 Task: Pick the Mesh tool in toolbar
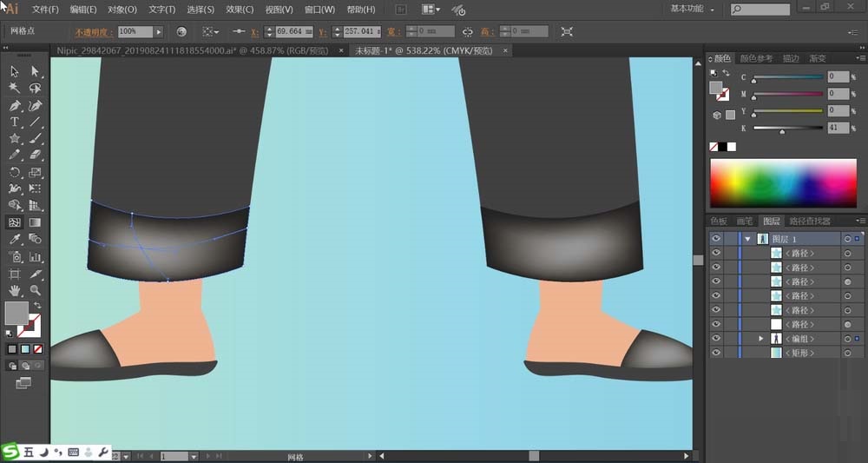click(15, 222)
